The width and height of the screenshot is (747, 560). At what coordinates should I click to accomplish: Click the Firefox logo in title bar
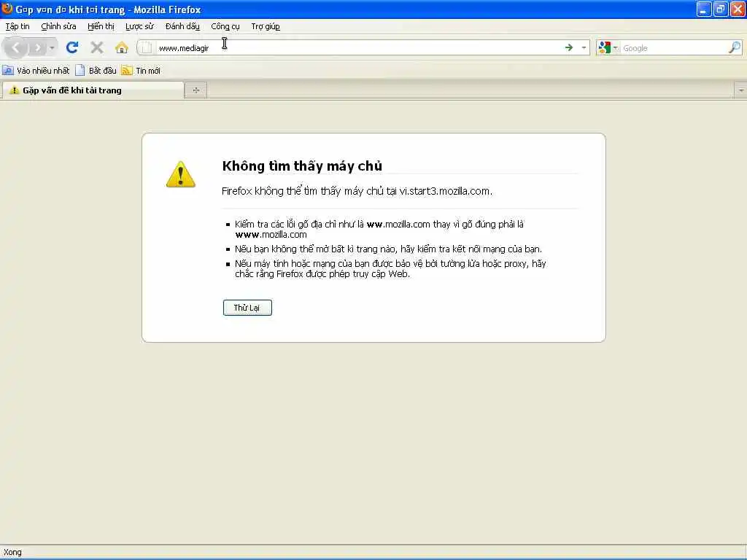tap(7, 9)
